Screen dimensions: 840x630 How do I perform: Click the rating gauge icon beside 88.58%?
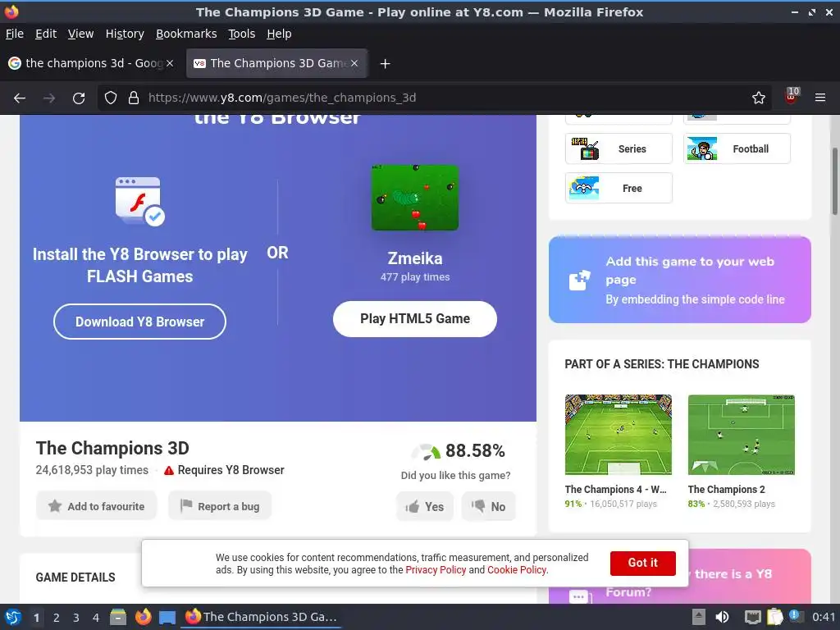tap(426, 452)
